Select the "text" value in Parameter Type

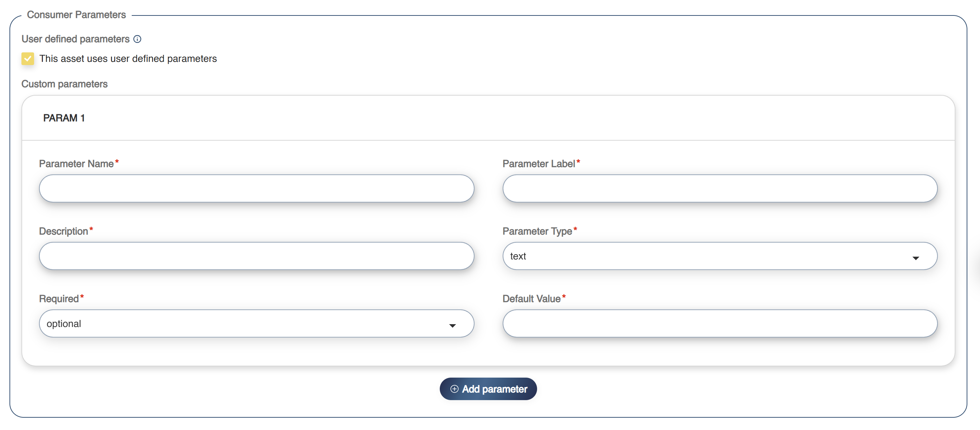click(x=518, y=256)
